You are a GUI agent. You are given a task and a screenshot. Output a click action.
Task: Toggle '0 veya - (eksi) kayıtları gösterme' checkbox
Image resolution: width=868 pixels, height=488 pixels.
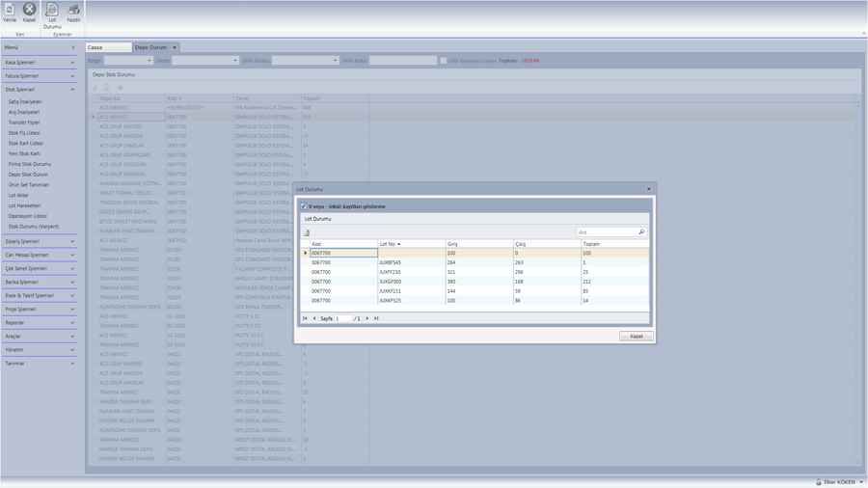tap(304, 206)
